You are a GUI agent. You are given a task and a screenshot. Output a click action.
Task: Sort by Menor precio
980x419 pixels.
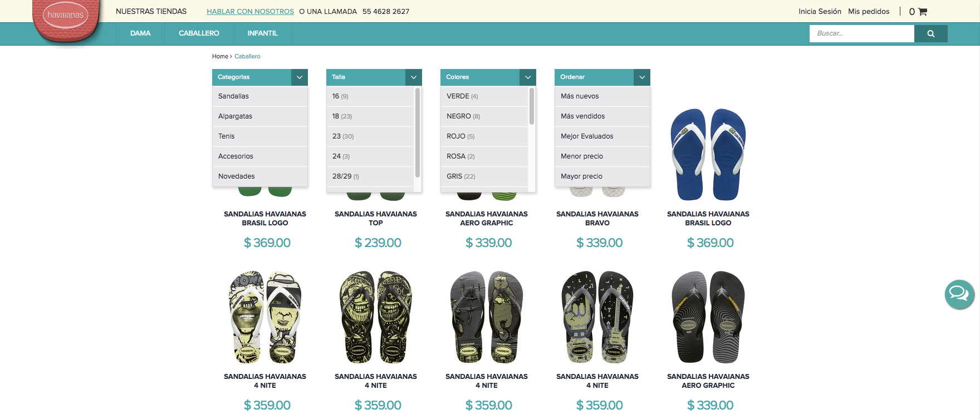click(602, 156)
